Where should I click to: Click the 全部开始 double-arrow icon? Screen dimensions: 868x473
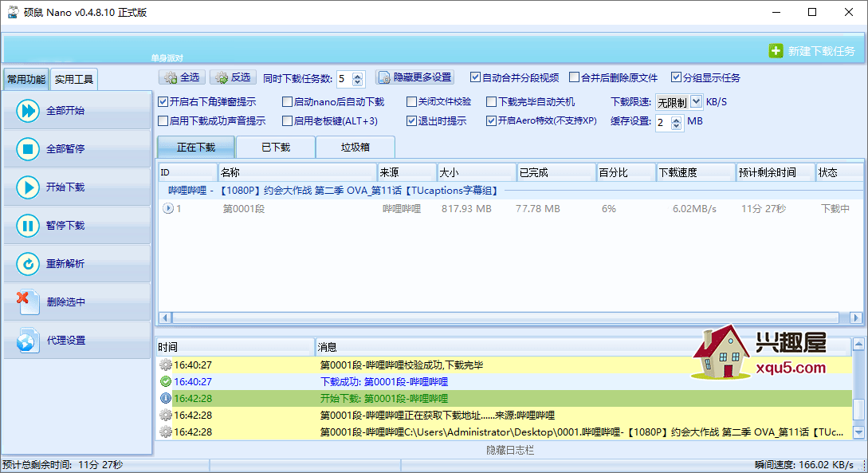tap(28, 111)
